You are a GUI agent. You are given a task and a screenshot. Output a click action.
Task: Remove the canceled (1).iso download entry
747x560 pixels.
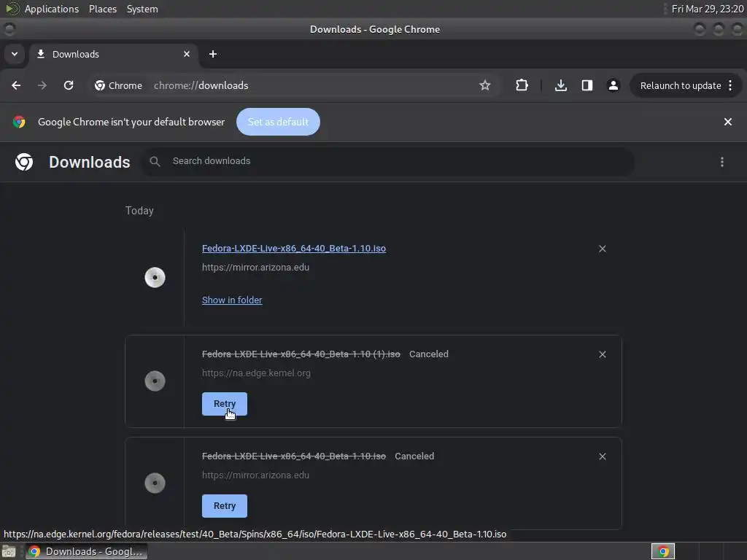pos(602,354)
